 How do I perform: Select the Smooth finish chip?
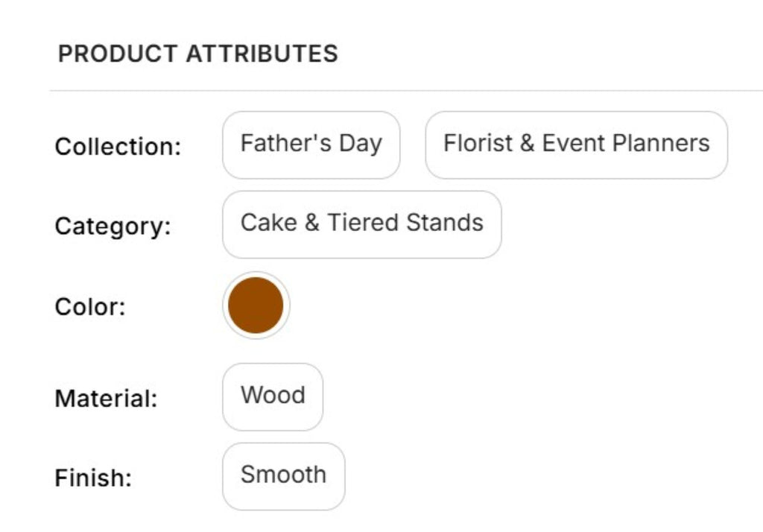[x=283, y=475]
